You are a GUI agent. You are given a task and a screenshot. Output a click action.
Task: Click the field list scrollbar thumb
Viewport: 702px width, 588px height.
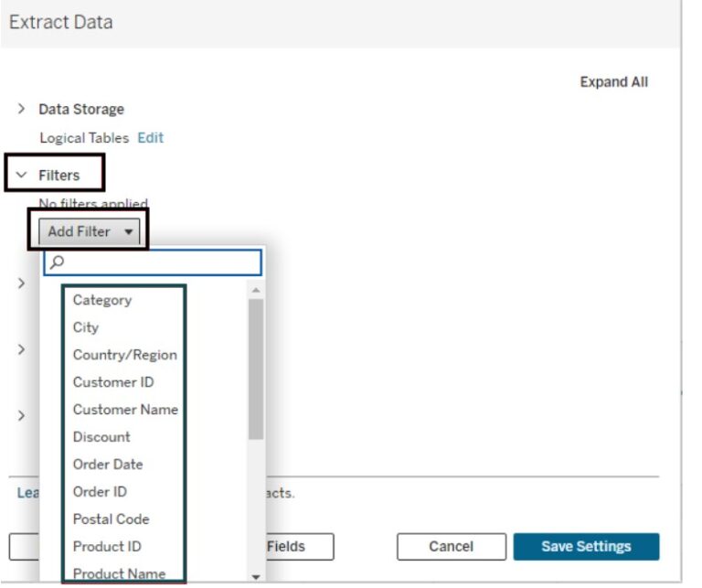(x=256, y=369)
